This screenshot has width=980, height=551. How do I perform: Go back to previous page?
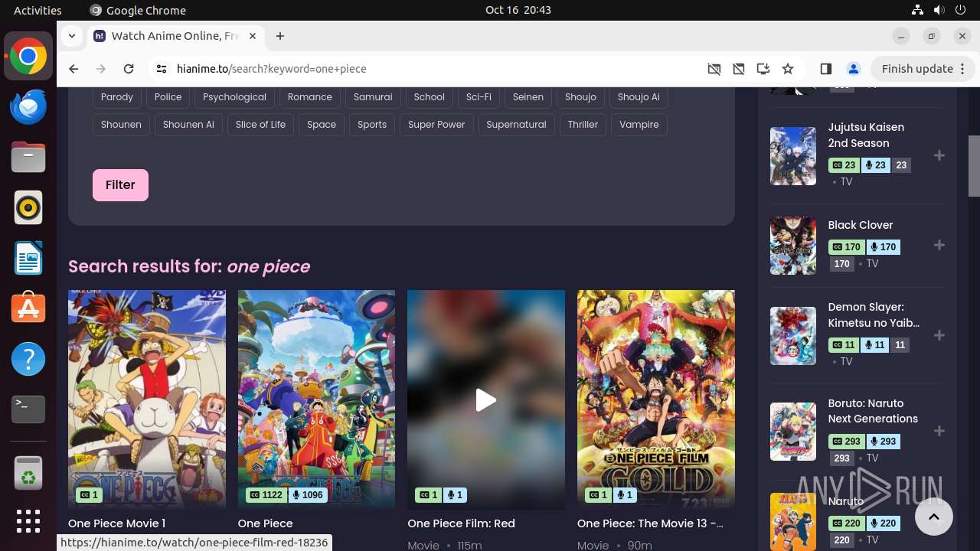(x=73, y=69)
